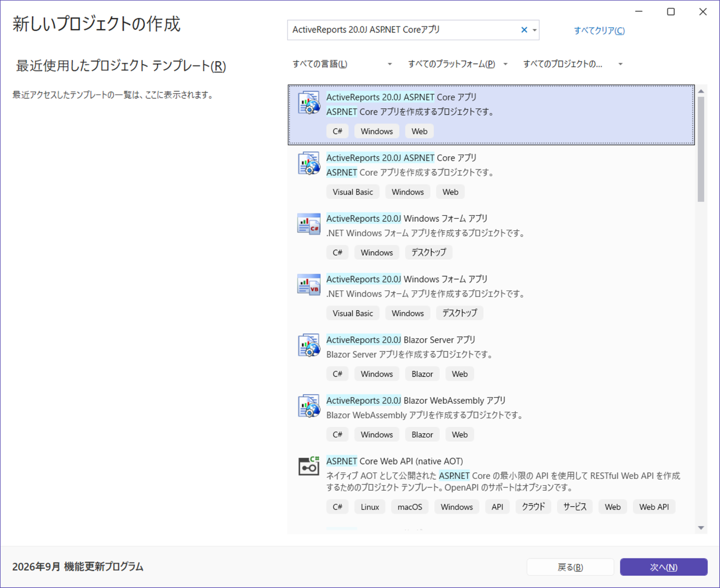Select the VB Windows フォーム アプリ template icon

308,284
